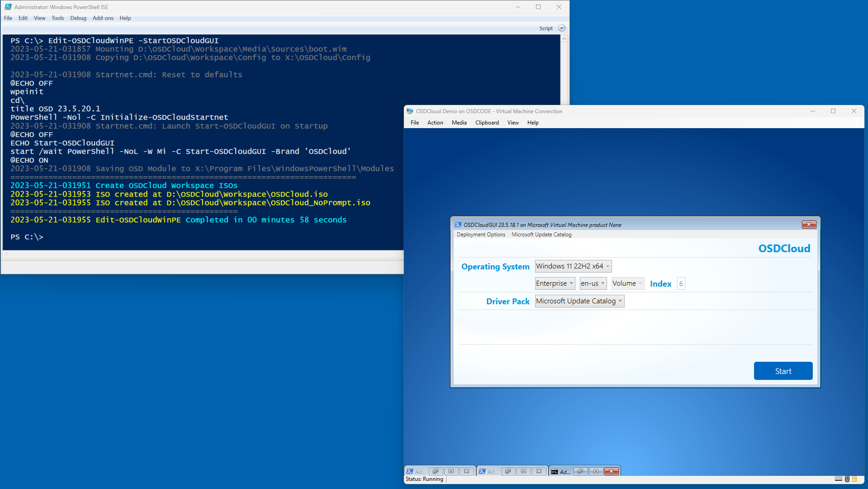Open the en-us language dropdown
The image size is (868, 489).
tap(593, 283)
